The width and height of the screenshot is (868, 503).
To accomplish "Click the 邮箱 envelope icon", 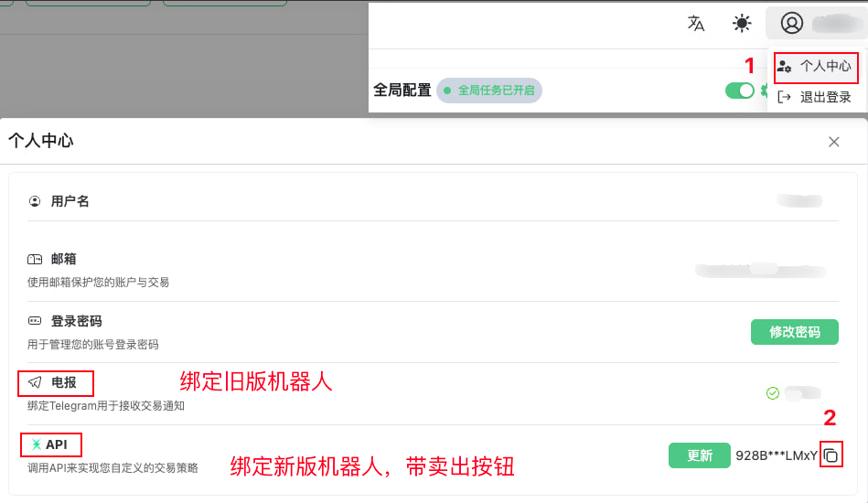I will [x=35, y=260].
